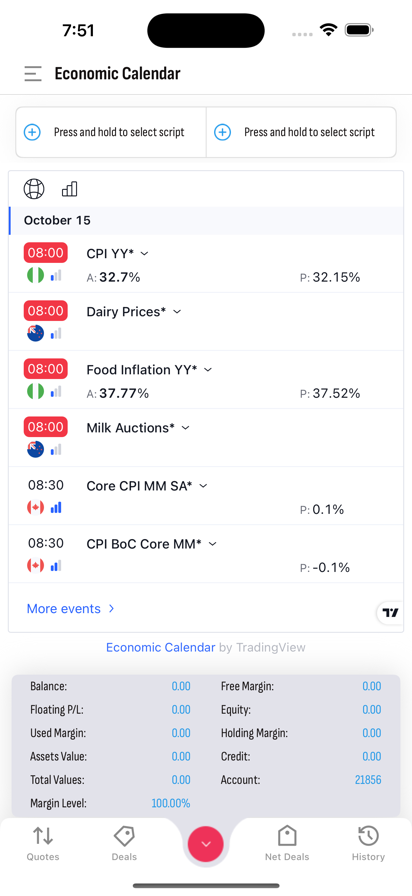Tap the left plus icon to select script
Viewport: 412px width, 896px height.
coord(32,133)
